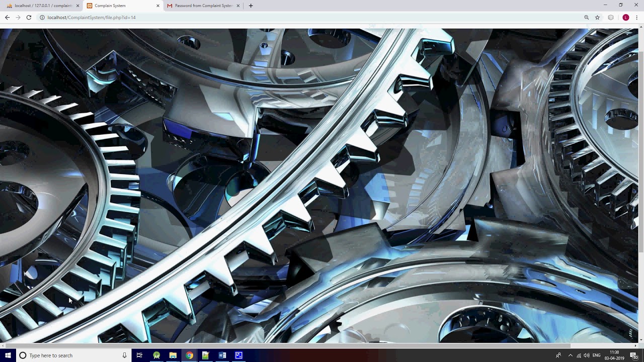Viewport: 644px width, 362px height.
Task: Activate Cortana microphone in search box
Action: 124,355
